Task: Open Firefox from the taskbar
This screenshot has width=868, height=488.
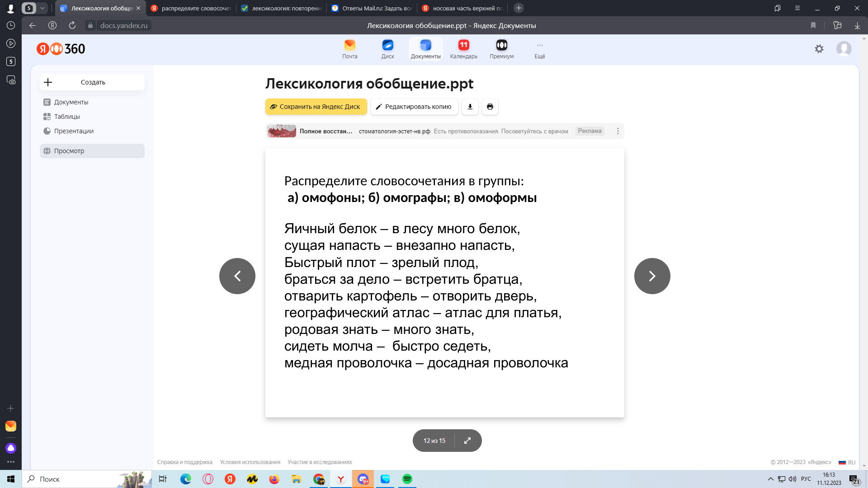Action: tap(274, 479)
